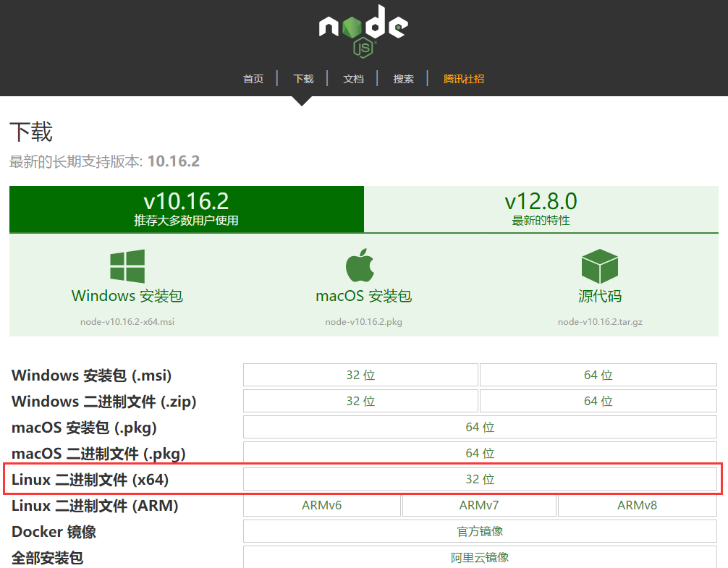Choose 32 位 for Windows 安装包 (.msi)

point(361,375)
